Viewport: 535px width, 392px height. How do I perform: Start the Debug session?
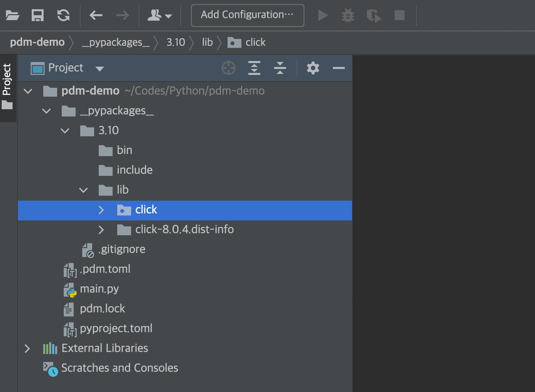click(348, 15)
